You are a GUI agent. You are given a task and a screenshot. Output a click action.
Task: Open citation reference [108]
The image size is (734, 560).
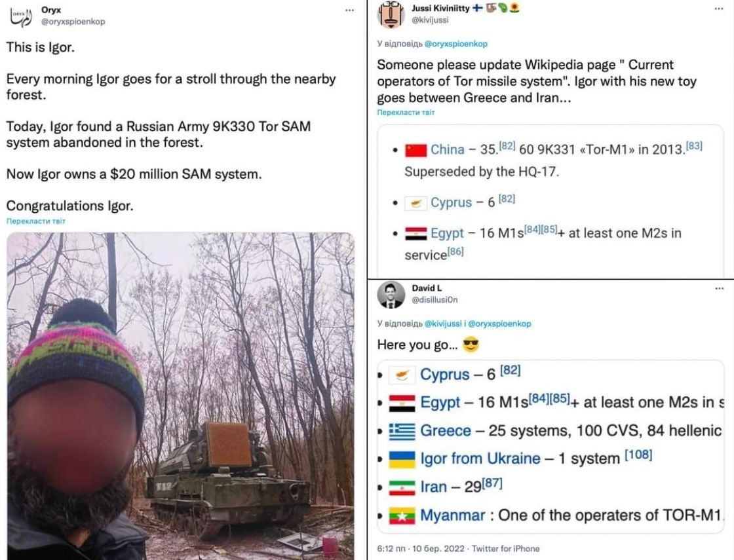pos(638,455)
